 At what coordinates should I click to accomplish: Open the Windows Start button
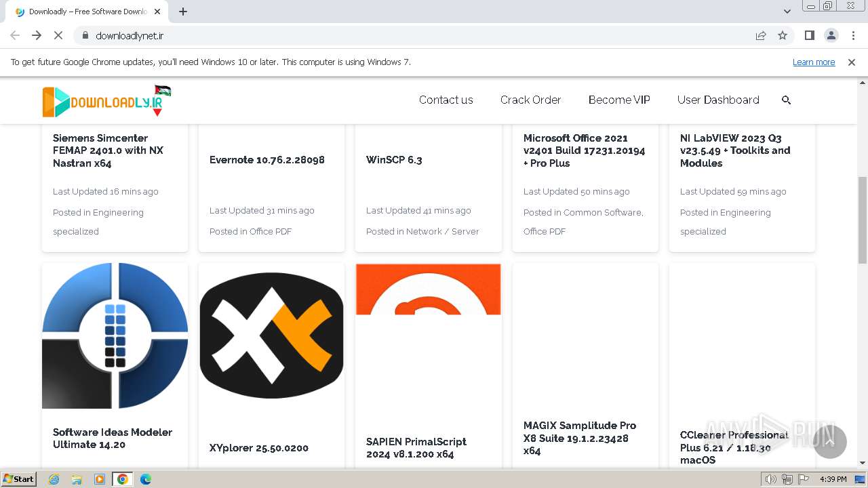18,479
